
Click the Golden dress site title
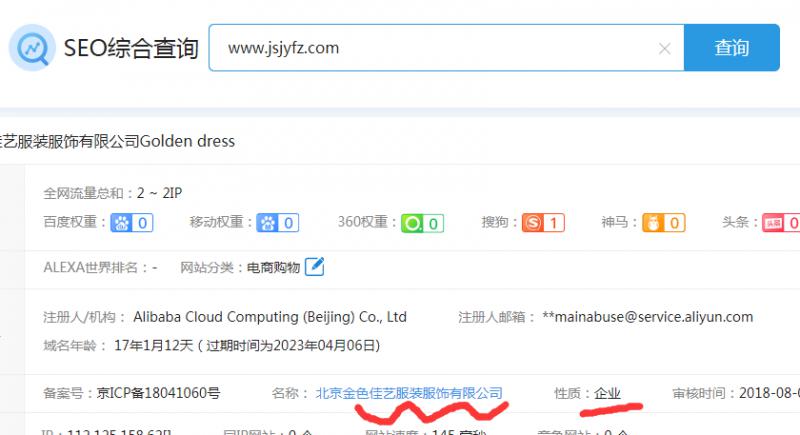[x=118, y=141]
